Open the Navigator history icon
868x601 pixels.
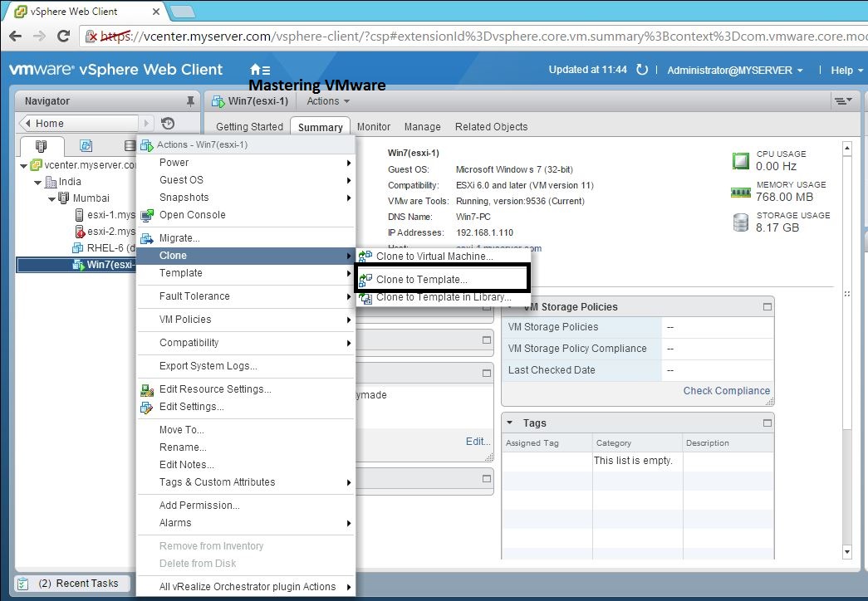(168, 123)
